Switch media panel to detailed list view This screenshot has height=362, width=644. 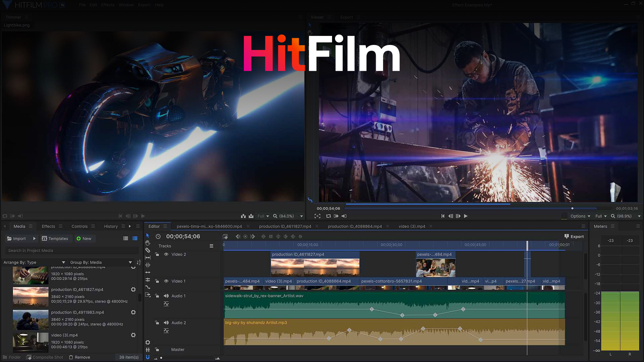point(135,238)
